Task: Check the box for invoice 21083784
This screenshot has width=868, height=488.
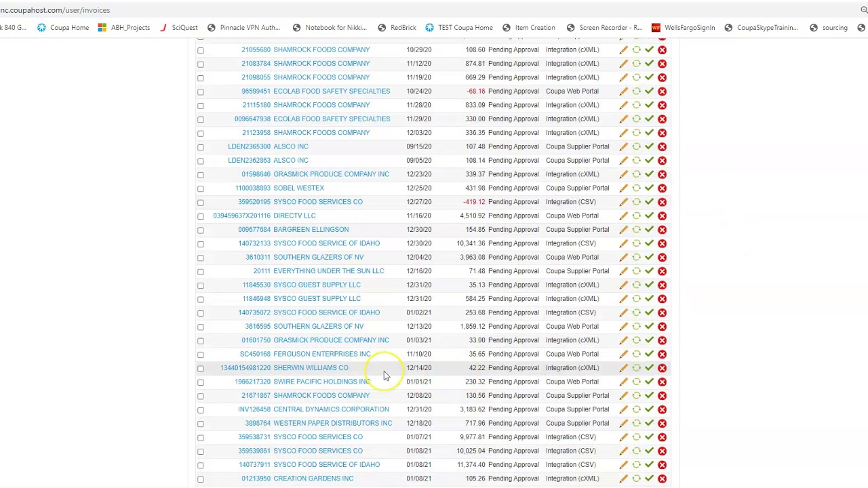Action: pyautogui.click(x=200, y=64)
